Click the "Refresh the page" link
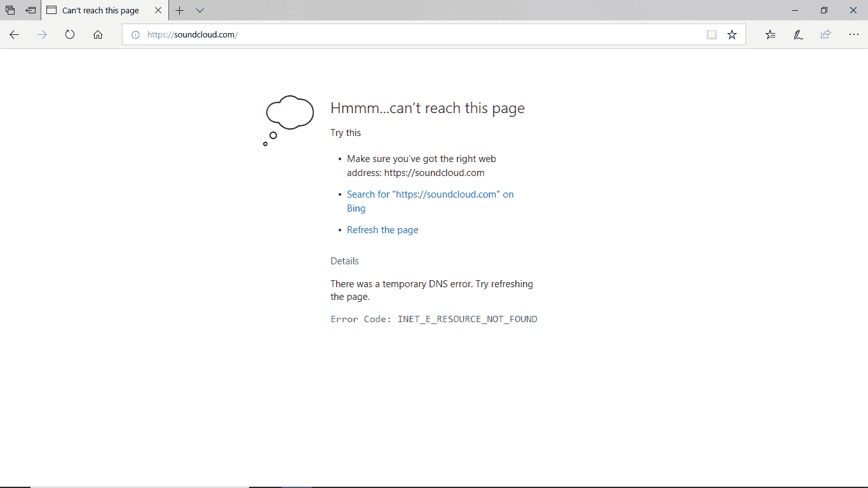Image resolution: width=868 pixels, height=488 pixels. [x=383, y=230]
